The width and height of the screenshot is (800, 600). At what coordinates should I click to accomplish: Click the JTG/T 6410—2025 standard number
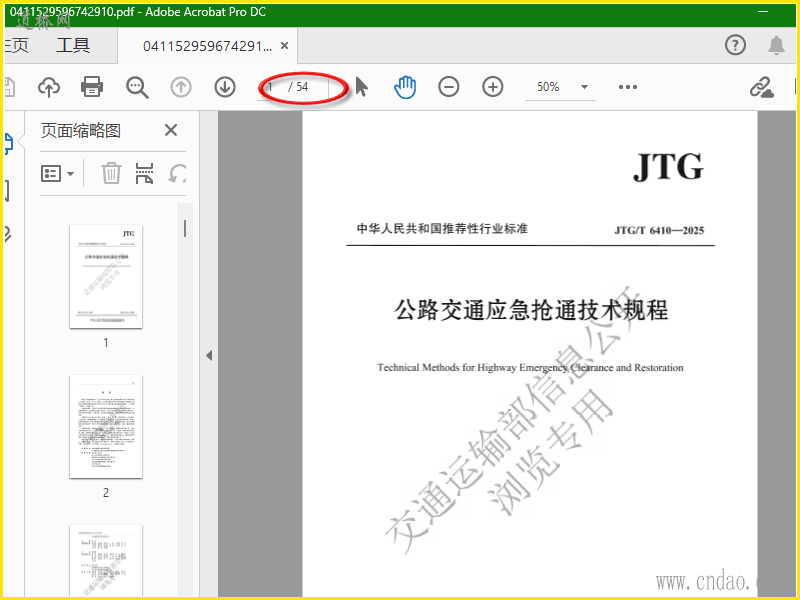659,231
